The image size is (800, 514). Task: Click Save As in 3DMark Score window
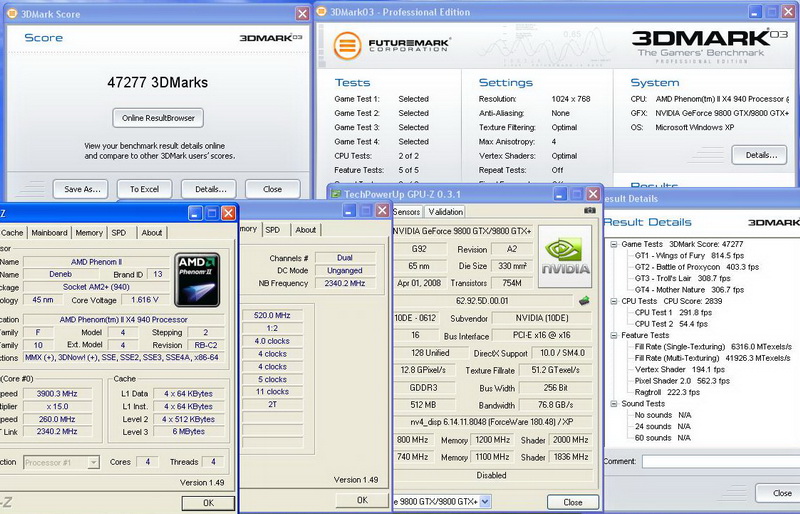point(81,189)
